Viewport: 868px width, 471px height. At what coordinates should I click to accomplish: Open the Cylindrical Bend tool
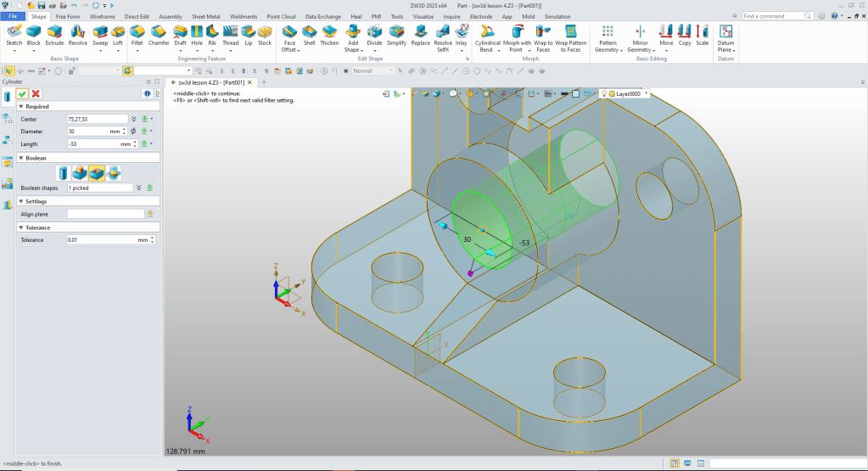[488, 33]
